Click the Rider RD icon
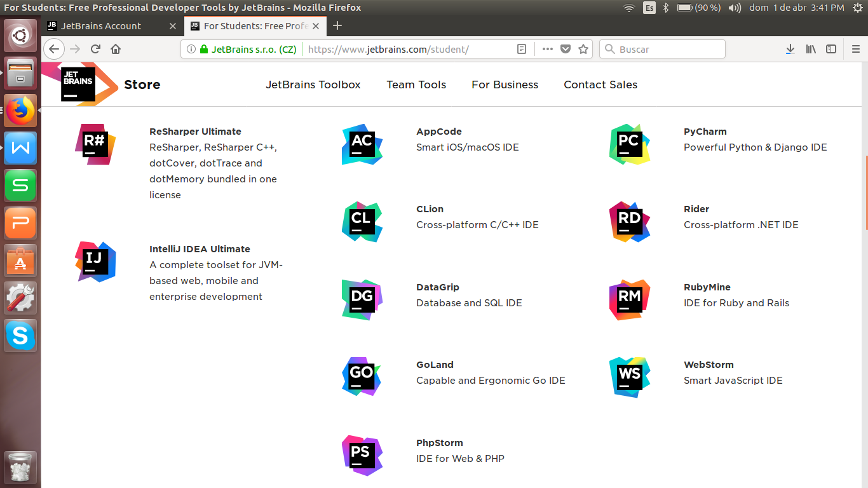The height and width of the screenshot is (488, 868). pyautogui.click(x=630, y=222)
